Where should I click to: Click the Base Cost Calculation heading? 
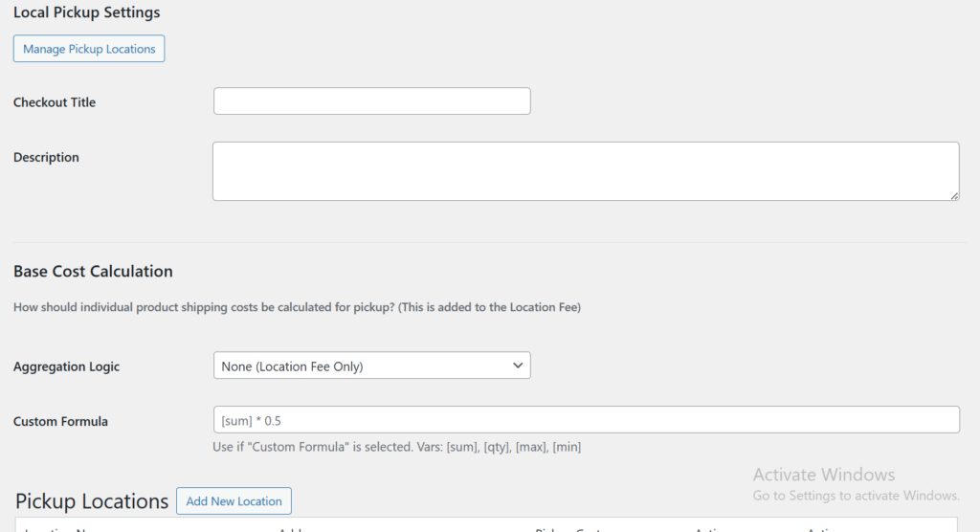click(93, 272)
